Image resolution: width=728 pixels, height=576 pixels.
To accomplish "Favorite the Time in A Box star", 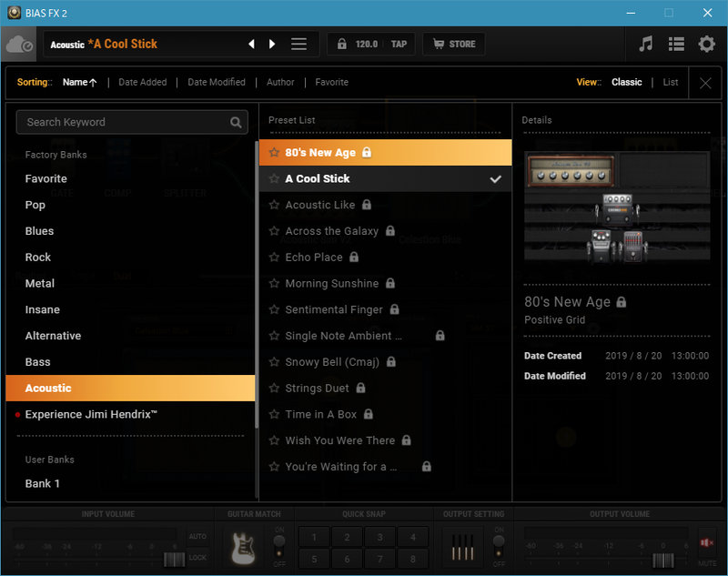I will (x=275, y=414).
